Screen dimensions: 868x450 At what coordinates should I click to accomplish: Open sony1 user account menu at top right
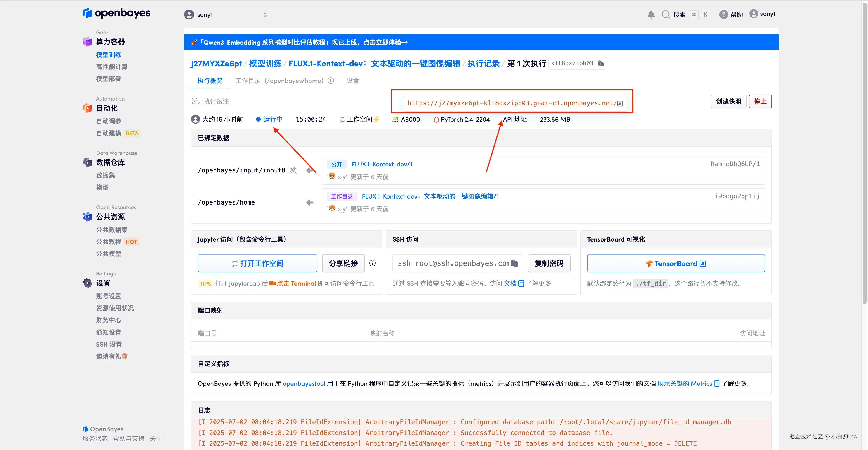coord(762,14)
